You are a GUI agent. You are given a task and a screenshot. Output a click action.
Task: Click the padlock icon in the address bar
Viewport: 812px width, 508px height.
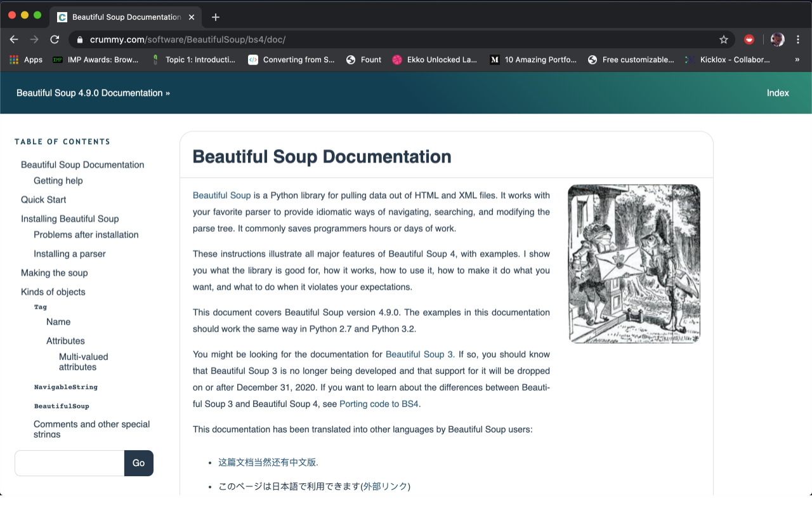[x=79, y=39]
